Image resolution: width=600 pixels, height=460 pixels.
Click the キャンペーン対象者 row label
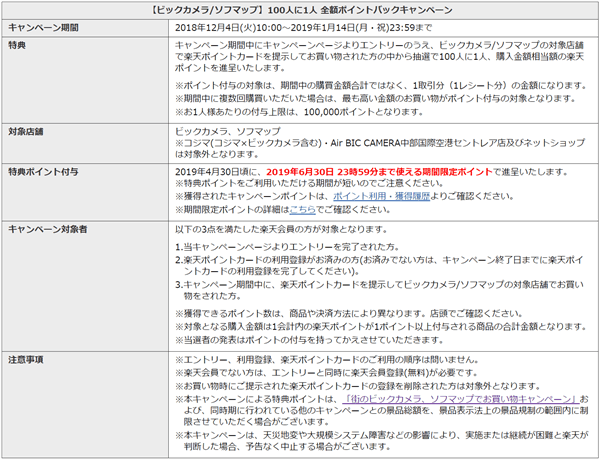50,229
